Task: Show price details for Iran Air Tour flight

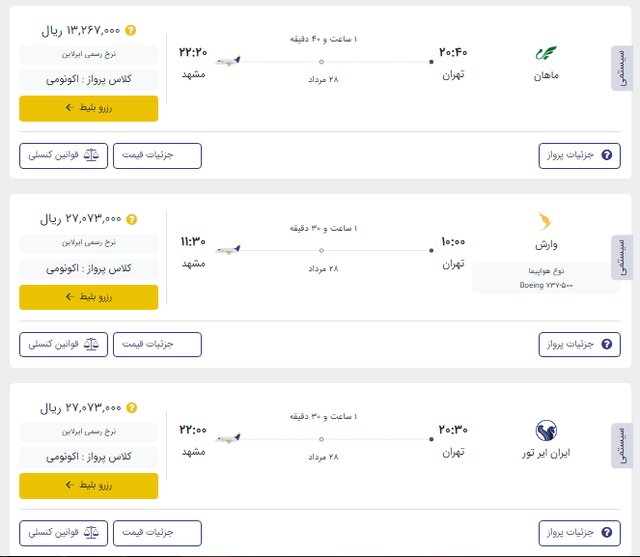Action: (157, 533)
